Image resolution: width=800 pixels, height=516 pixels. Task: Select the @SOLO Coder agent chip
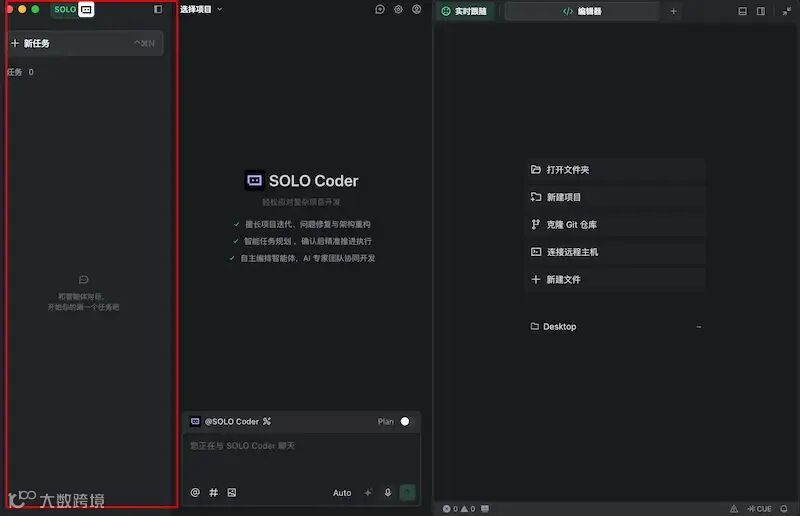coord(225,421)
